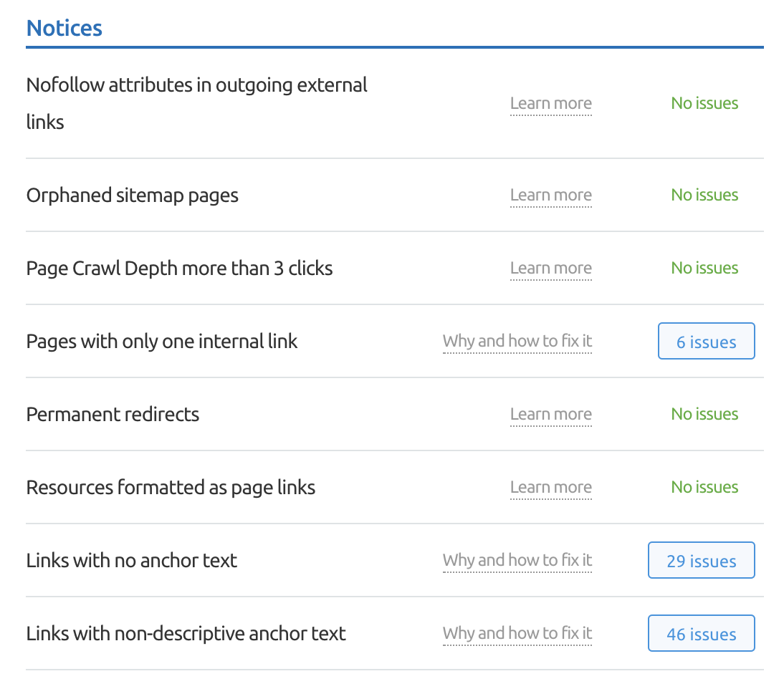View the 29 issues for links without anchor text

[701, 560]
